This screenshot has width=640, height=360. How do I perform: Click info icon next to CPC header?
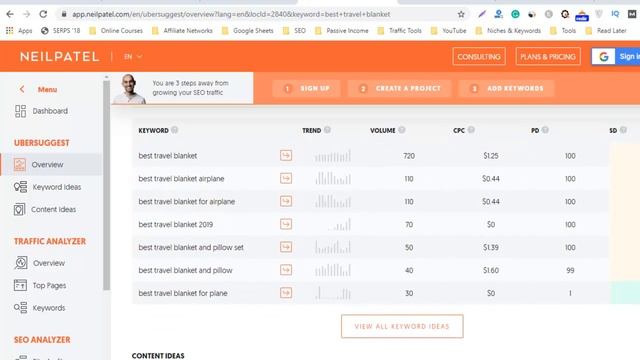[x=471, y=130]
